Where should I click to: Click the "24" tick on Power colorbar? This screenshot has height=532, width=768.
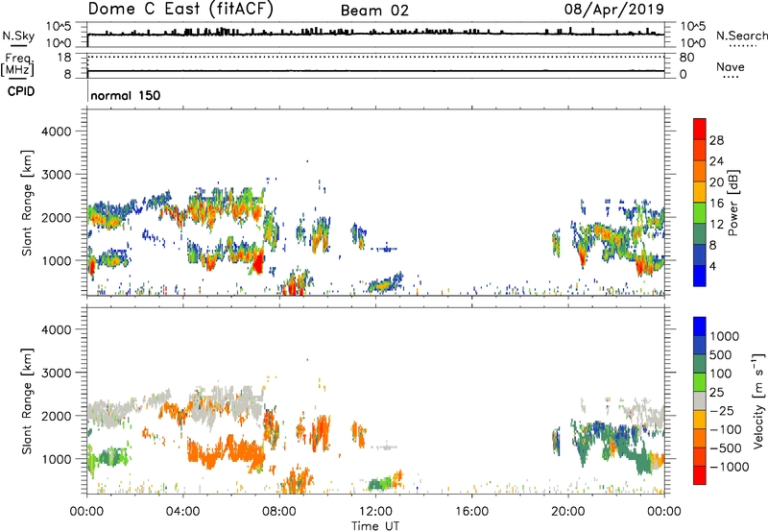pyautogui.click(x=716, y=161)
